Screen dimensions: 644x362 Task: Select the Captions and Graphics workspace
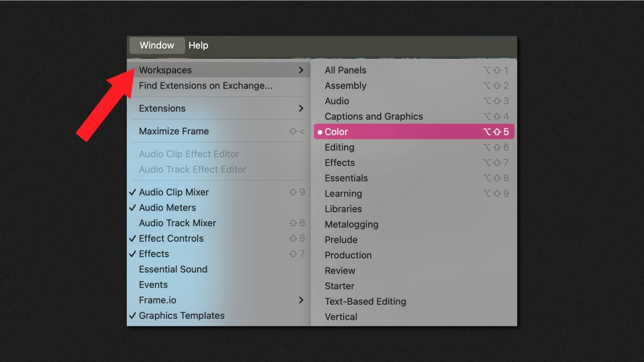(373, 117)
